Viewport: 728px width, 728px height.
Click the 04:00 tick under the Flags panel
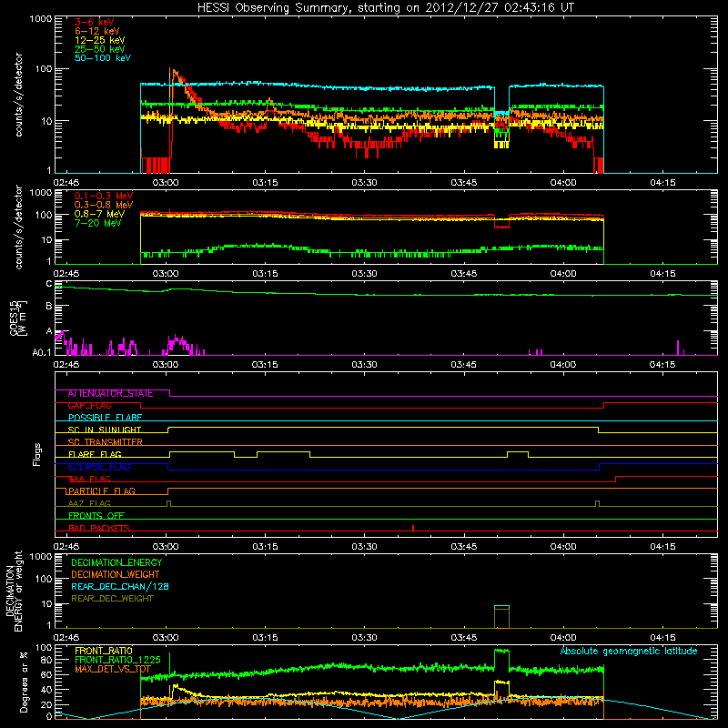pyautogui.click(x=563, y=547)
